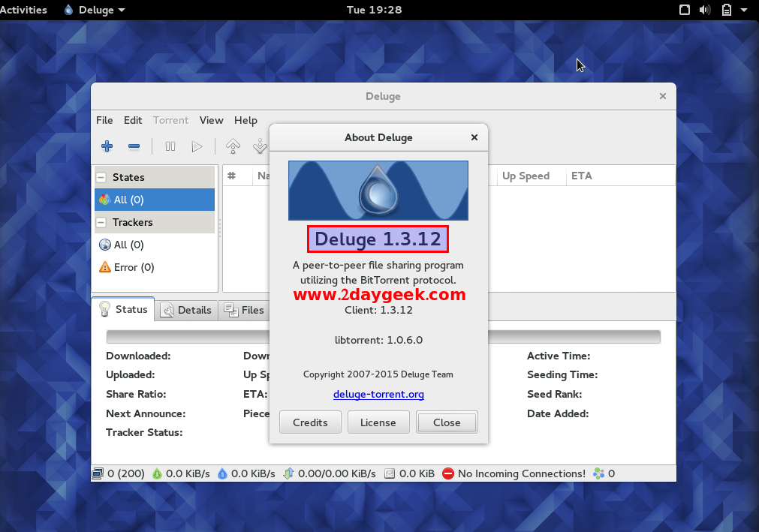The width and height of the screenshot is (759, 532).
Task: Click the DHT nodes status item
Action: [604, 473]
